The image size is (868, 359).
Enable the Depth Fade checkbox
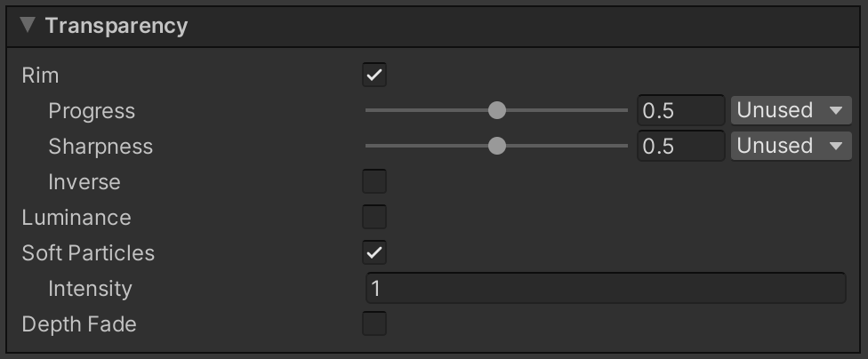coord(374,324)
